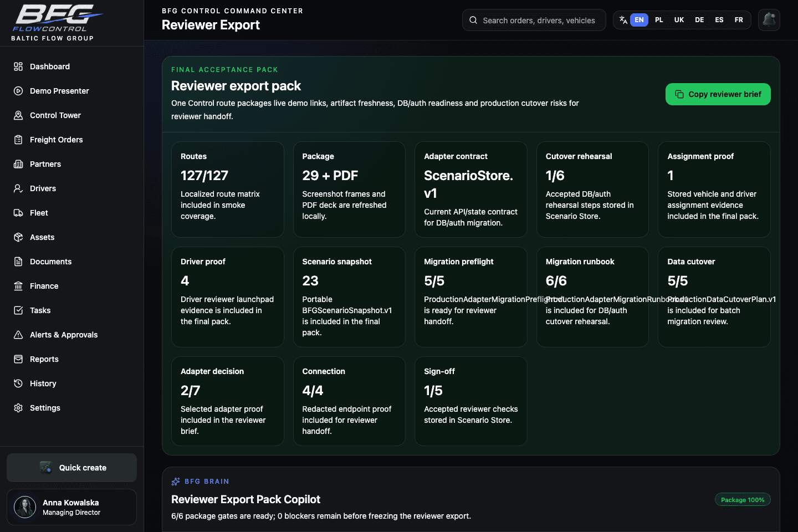The image size is (798, 532).
Task: Open the Driver proof card
Action: point(228,297)
